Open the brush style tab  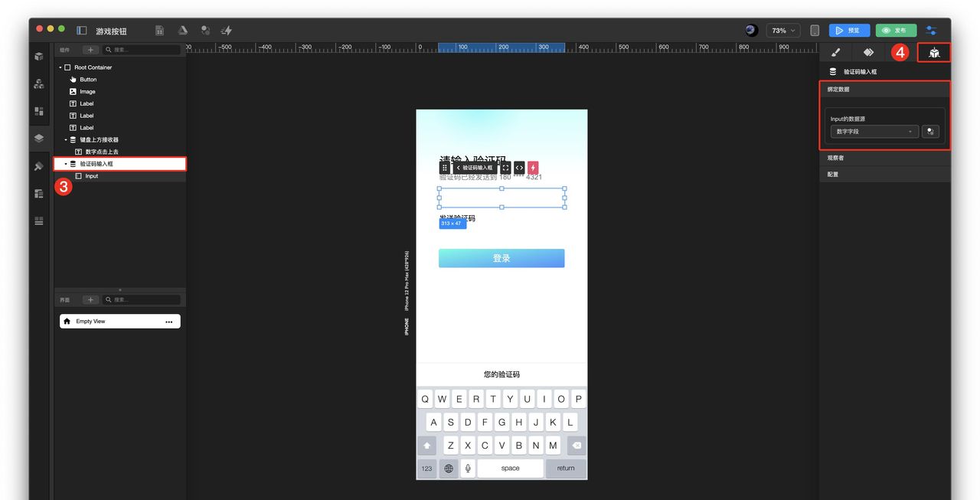point(836,53)
